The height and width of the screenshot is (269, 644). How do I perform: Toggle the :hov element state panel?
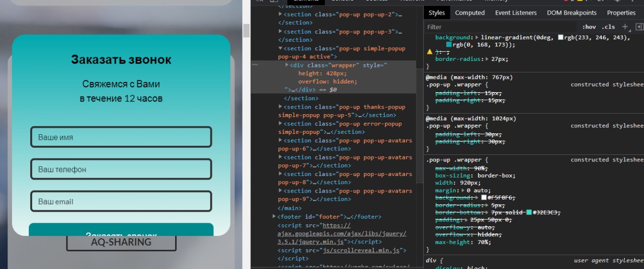(589, 27)
